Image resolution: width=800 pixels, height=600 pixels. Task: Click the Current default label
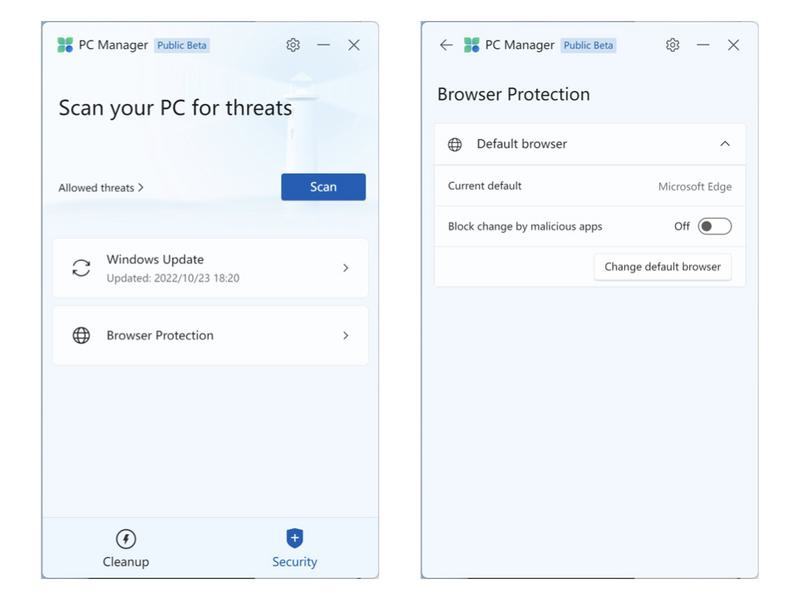point(485,186)
